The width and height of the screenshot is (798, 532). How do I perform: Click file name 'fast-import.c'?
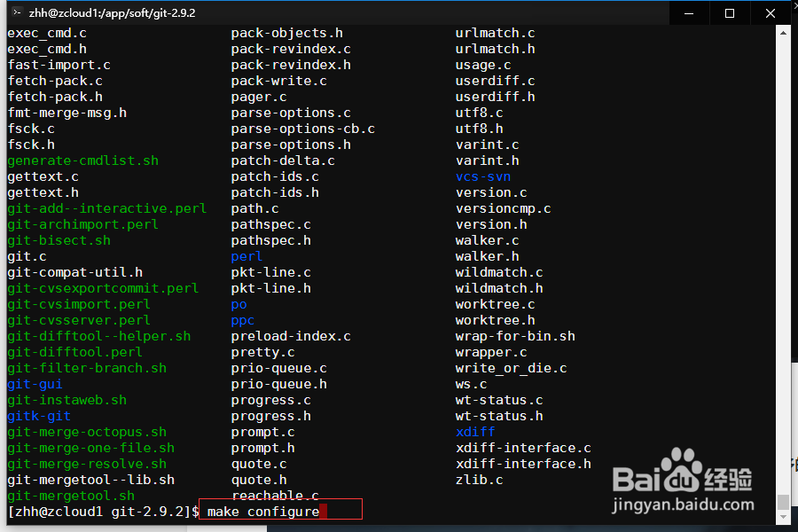coord(59,65)
